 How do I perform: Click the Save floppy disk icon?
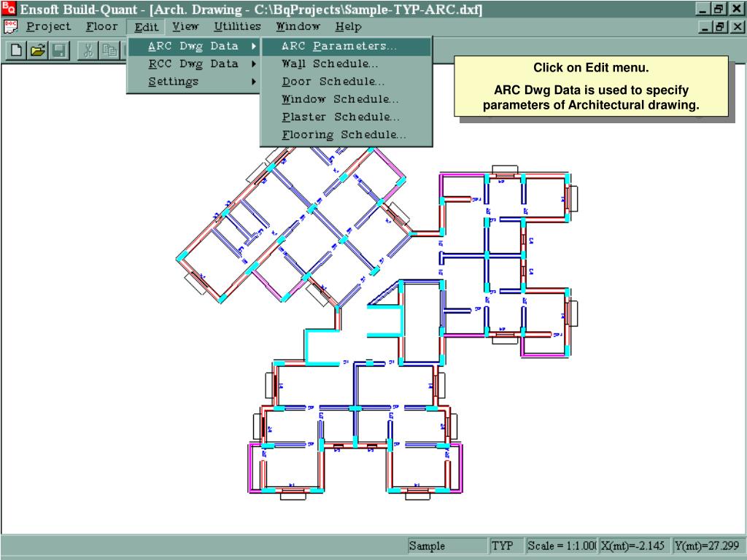tap(59, 50)
